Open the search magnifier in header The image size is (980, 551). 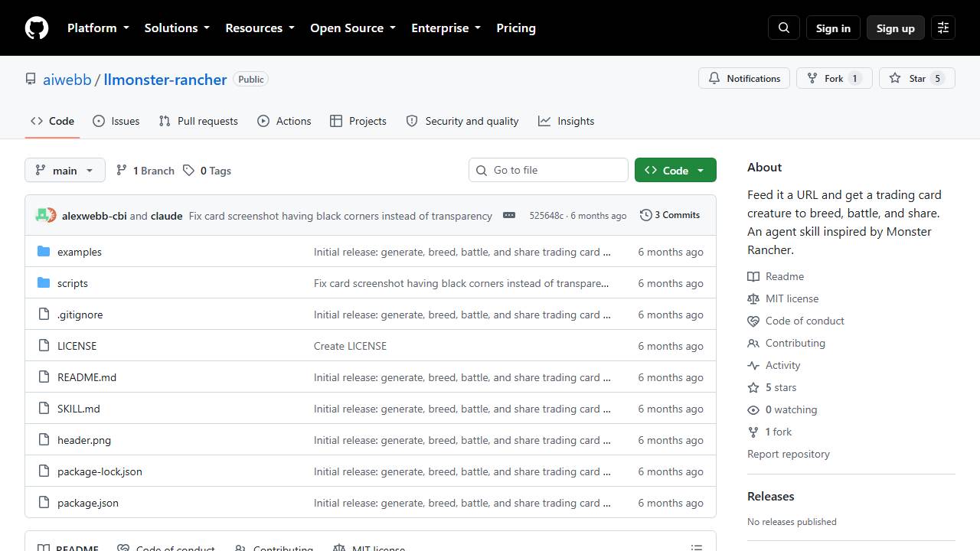(784, 28)
